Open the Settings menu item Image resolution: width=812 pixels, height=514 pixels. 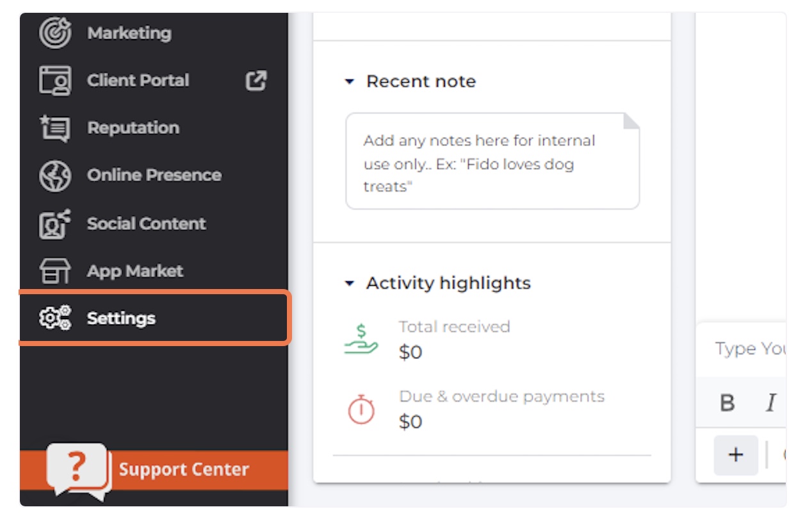click(x=122, y=319)
